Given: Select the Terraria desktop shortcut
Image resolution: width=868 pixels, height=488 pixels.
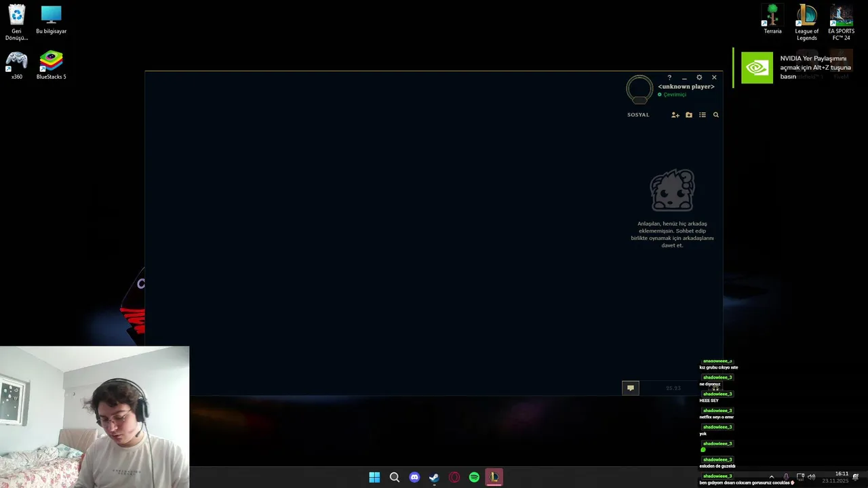Looking at the screenshot, I should click(x=772, y=20).
